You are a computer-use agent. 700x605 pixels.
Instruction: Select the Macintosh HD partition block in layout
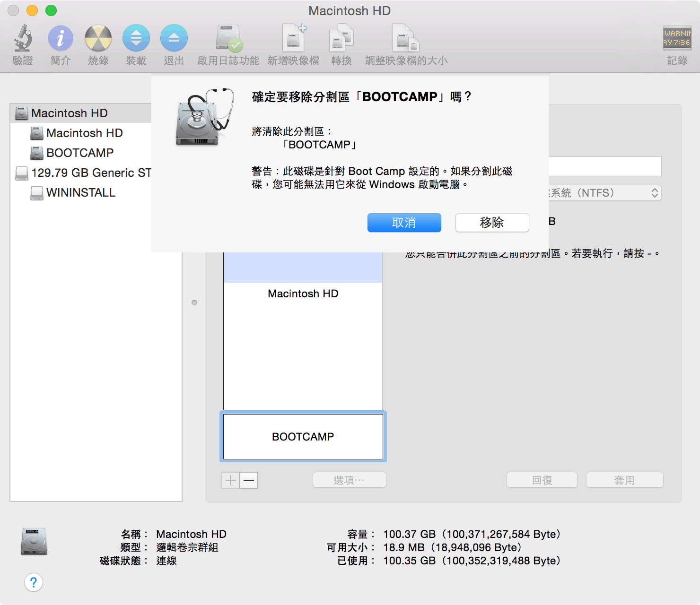point(303,331)
